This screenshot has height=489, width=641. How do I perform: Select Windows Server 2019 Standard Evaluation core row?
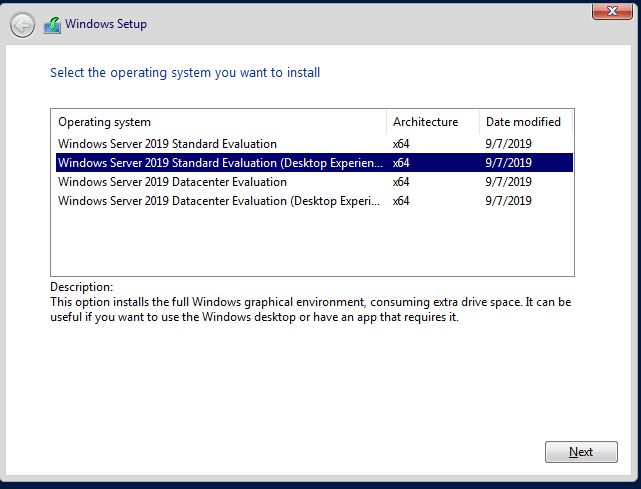pyautogui.click(x=314, y=144)
